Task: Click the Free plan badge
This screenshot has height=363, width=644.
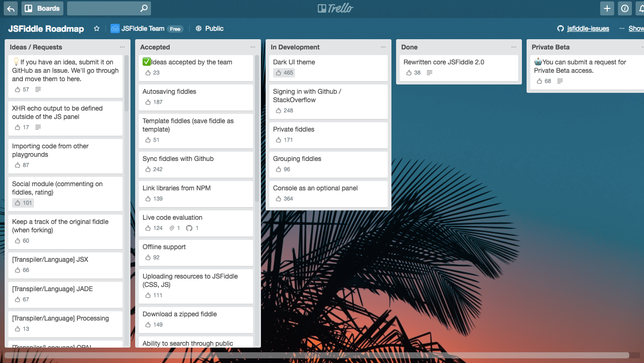Action: click(175, 29)
